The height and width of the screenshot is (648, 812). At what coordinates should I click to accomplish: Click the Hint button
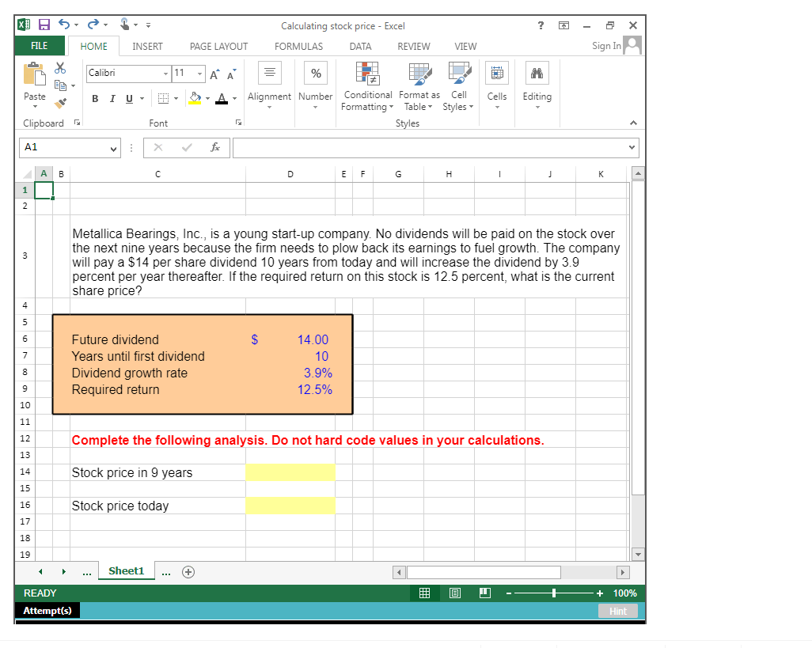617,610
